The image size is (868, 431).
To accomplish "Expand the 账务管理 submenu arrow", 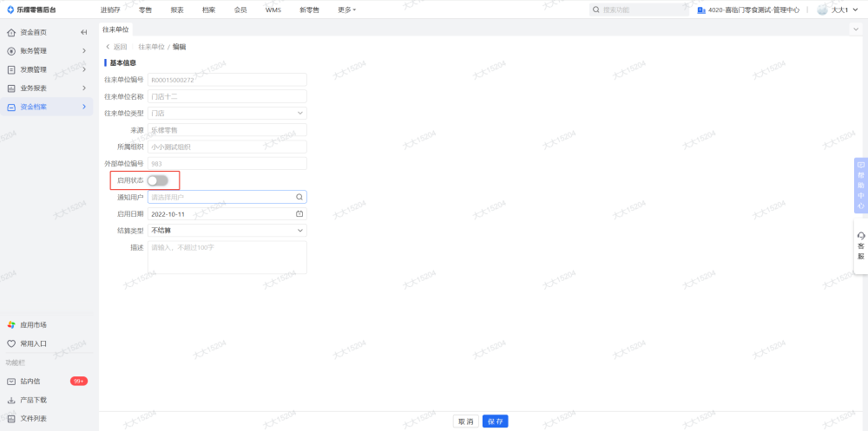I will [84, 51].
